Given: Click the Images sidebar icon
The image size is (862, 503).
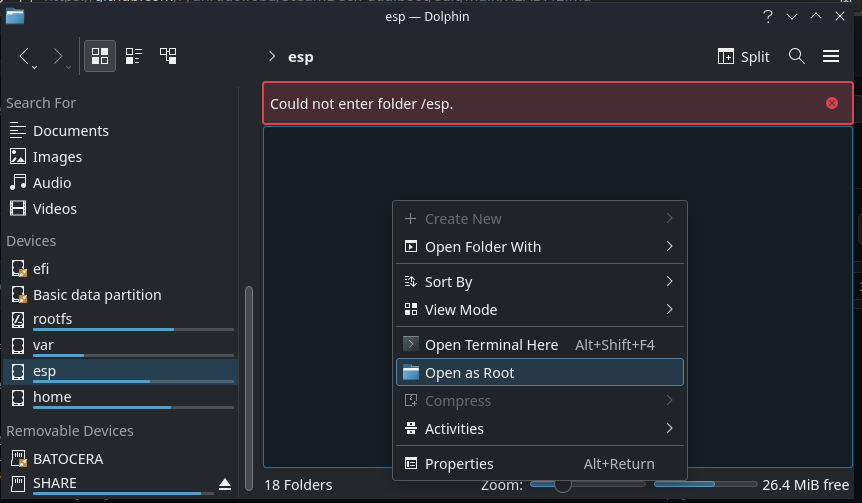Looking at the screenshot, I should point(18,157).
